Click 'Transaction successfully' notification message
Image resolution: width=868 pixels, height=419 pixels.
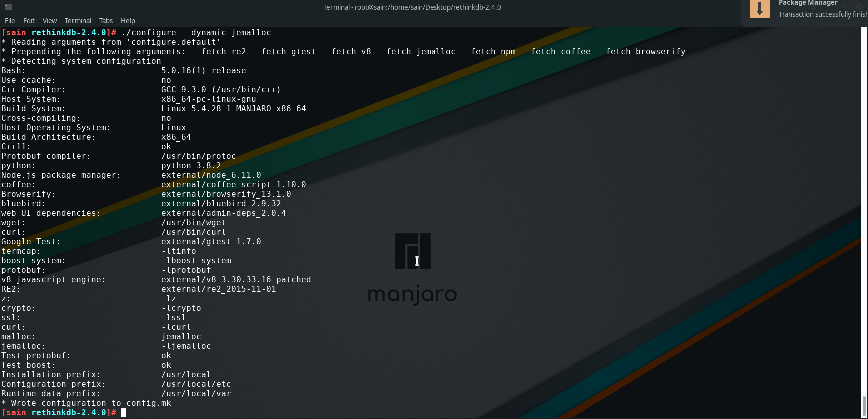tap(823, 14)
